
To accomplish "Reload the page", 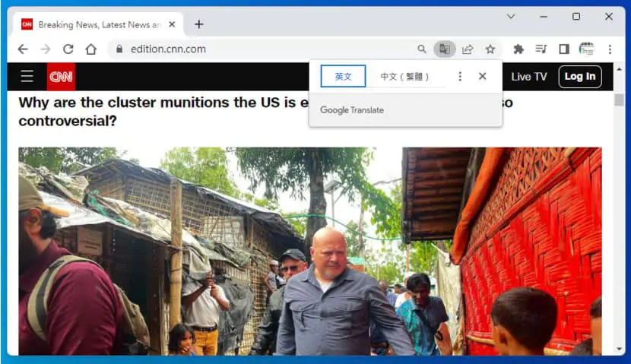I will (x=68, y=49).
